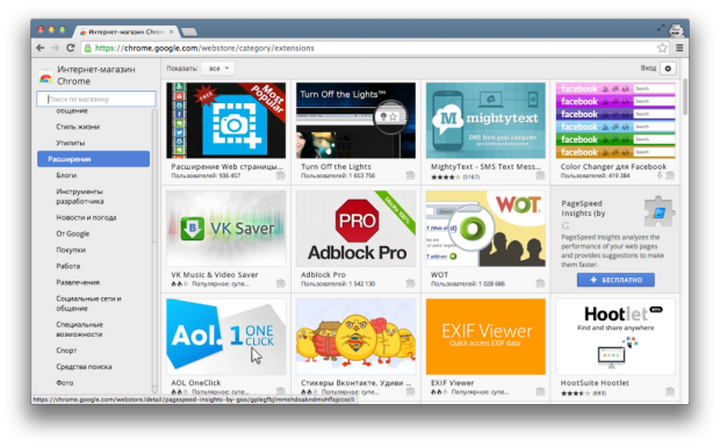Open the Стиль жизни category
The height and width of the screenshot is (447, 720).
(78, 126)
